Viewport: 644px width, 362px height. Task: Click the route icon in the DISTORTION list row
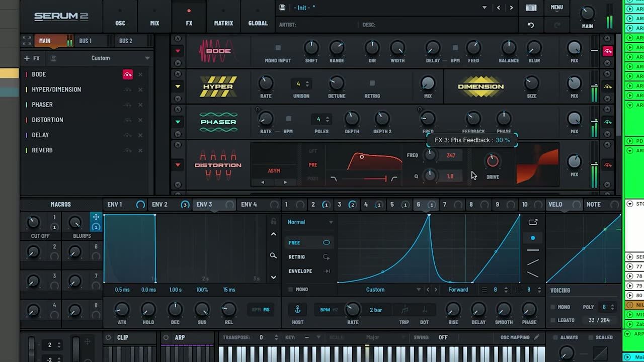click(127, 120)
